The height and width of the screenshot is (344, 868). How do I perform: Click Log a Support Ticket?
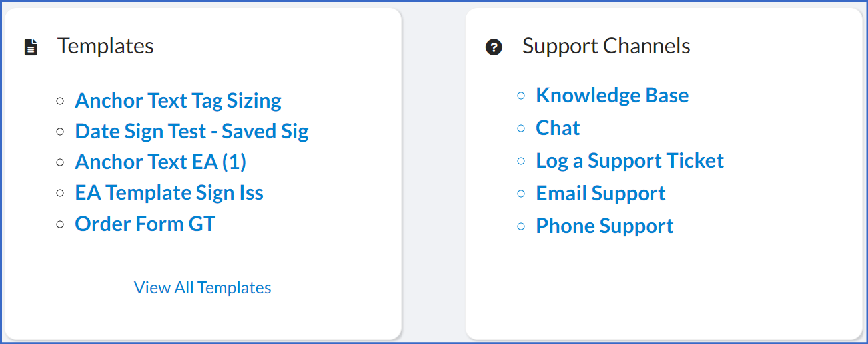click(630, 160)
